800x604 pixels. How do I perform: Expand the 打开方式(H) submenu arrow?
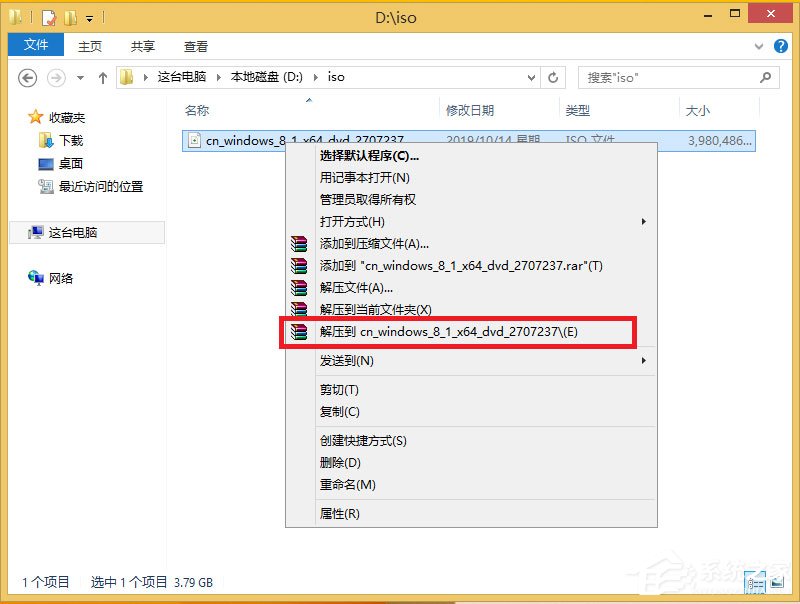pos(644,221)
